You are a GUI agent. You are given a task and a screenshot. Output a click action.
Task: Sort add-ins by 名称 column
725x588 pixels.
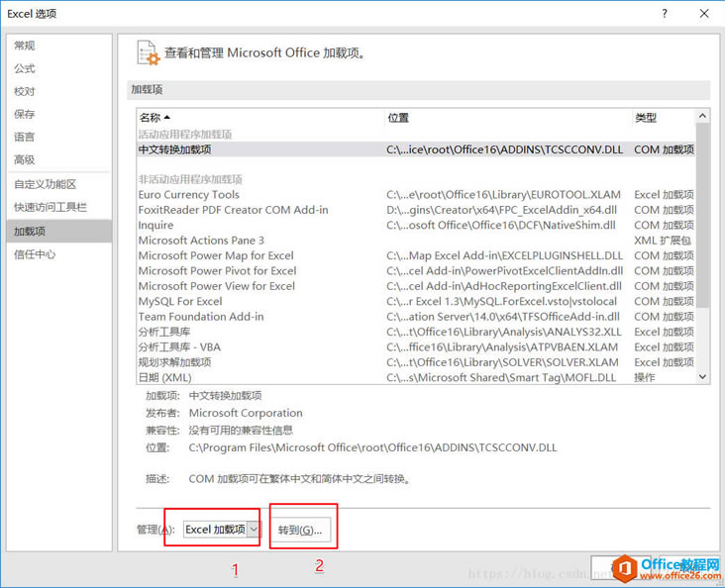tap(260, 118)
